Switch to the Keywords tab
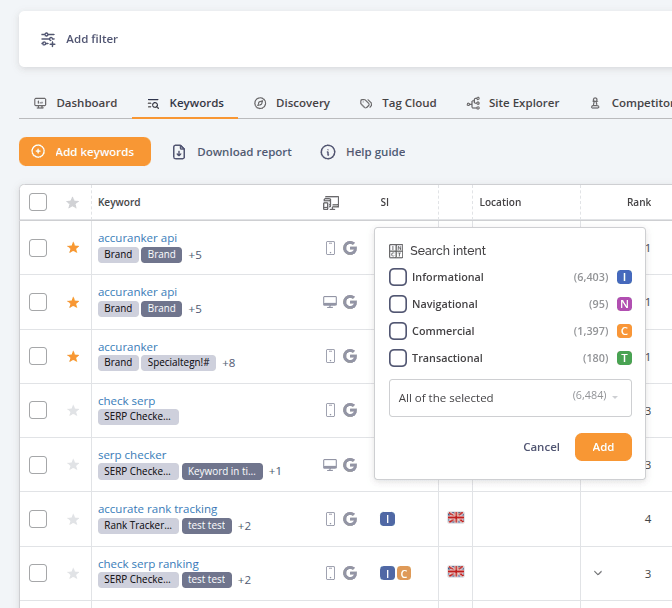The width and height of the screenshot is (672, 608). tap(185, 103)
